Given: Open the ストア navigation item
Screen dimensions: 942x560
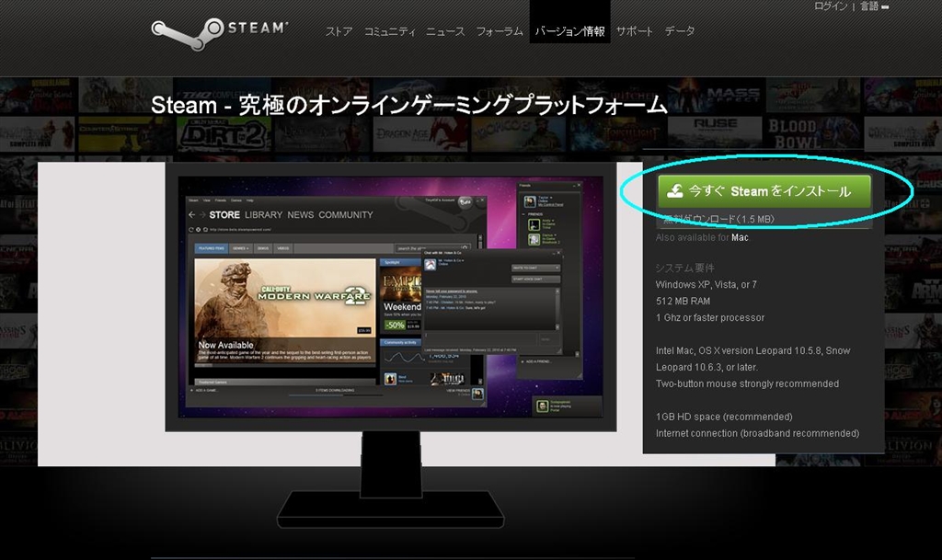Looking at the screenshot, I should [339, 31].
